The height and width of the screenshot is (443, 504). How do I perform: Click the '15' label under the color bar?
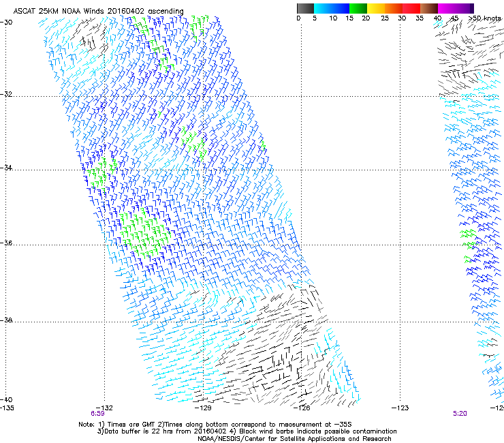[x=349, y=18]
